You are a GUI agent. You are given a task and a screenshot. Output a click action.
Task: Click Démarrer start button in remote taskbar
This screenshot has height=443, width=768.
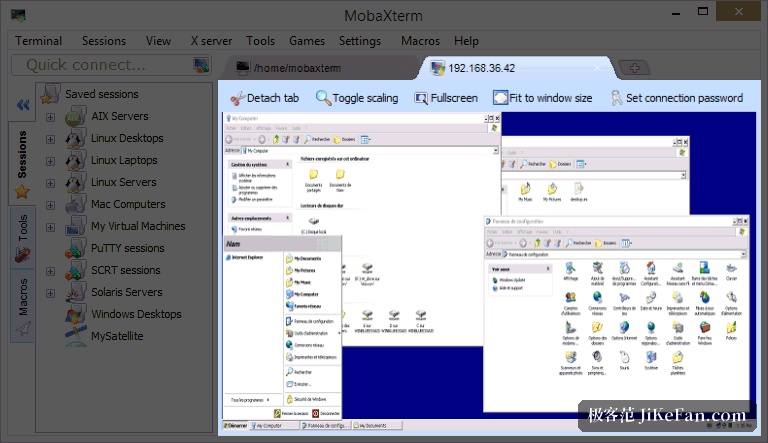pyautogui.click(x=236, y=426)
